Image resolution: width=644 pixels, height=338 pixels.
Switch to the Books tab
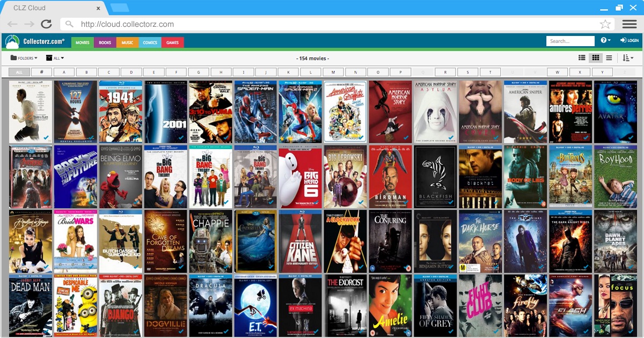click(105, 42)
